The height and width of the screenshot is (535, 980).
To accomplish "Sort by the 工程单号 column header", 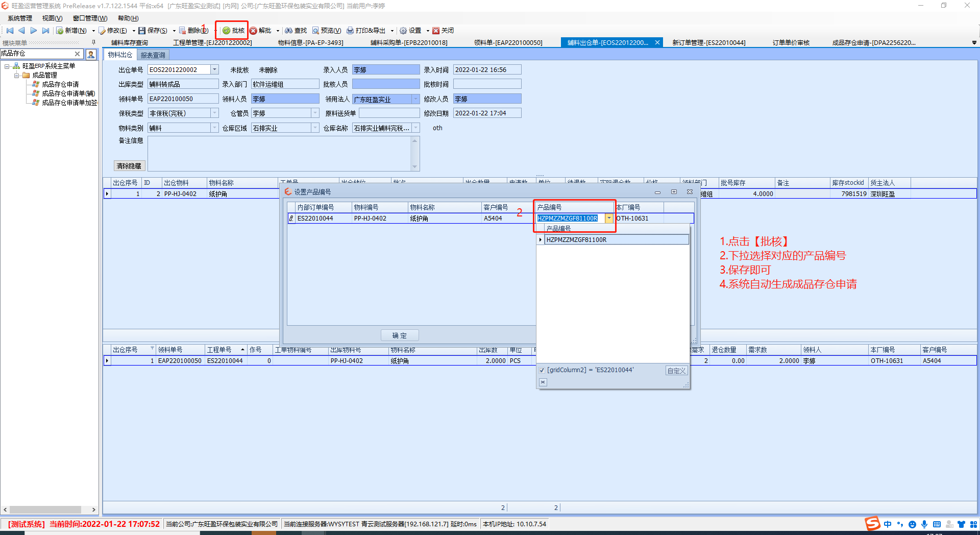I will (x=226, y=350).
